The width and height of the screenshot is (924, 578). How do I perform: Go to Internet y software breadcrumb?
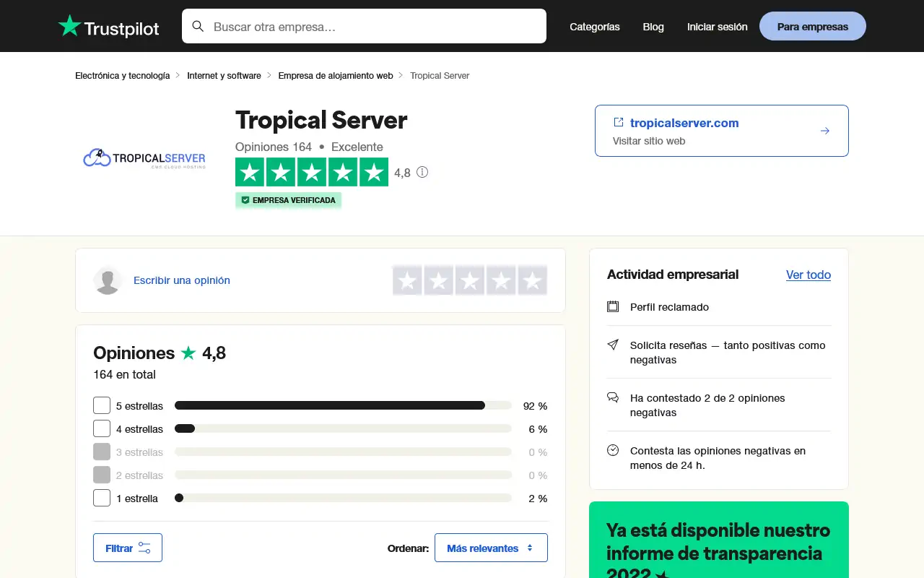click(224, 75)
